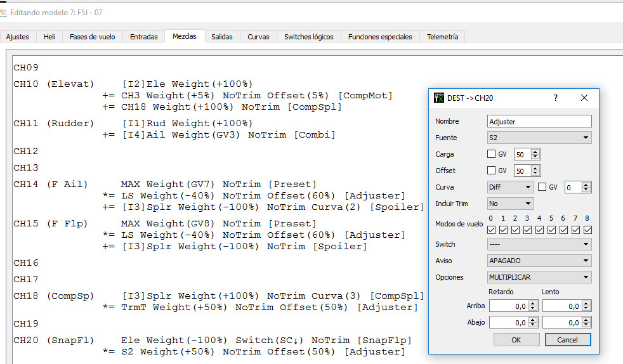Open the Switches lógicos tab
Image resolution: width=623 pixels, height=364 pixels.
pyautogui.click(x=308, y=37)
